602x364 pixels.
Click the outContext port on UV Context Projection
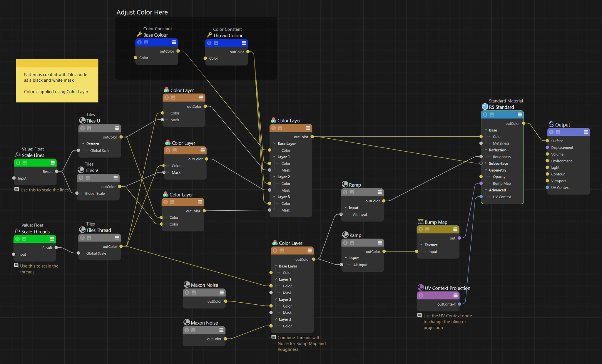[459, 304]
